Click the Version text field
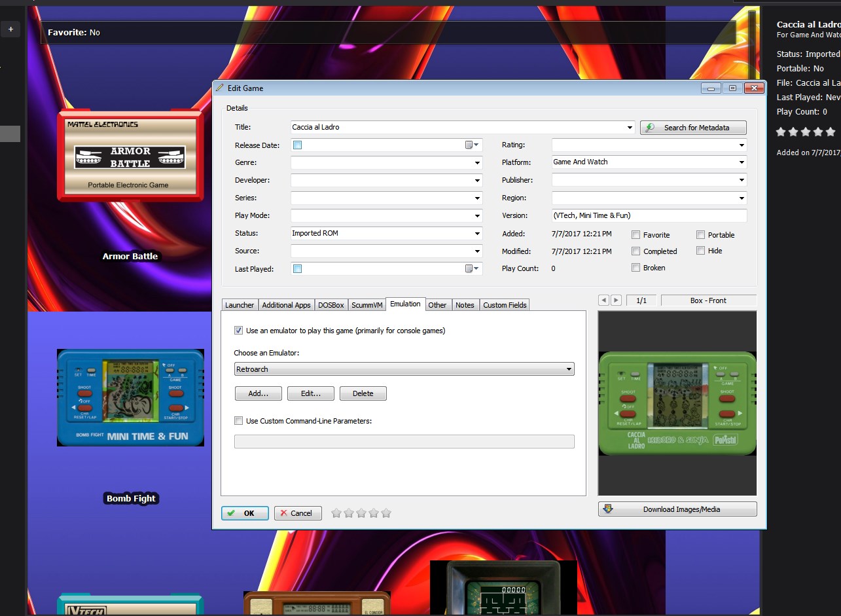The image size is (841, 616). pyautogui.click(x=649, y=215)
